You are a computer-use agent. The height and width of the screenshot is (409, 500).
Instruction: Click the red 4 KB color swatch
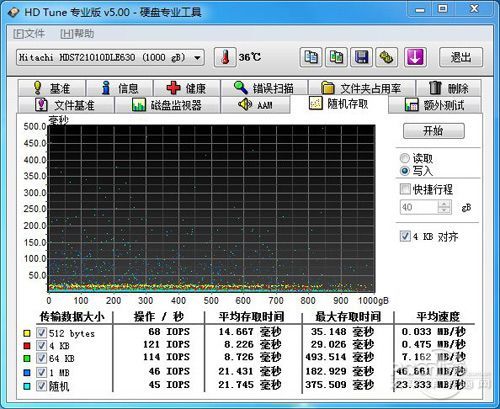click(27, 346)
